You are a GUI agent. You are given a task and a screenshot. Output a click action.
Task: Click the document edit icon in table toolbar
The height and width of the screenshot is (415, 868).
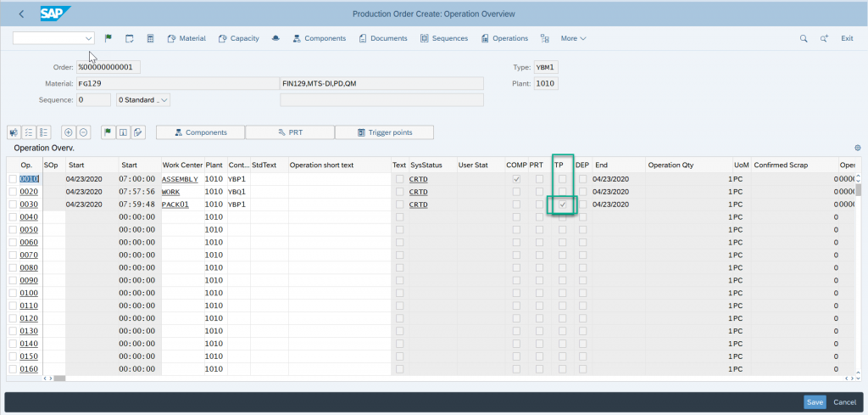click(138, 132)
